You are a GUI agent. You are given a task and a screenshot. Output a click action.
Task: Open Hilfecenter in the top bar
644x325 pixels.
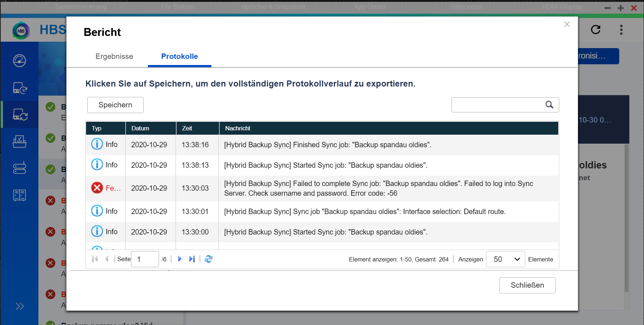(x=466, y=7)
